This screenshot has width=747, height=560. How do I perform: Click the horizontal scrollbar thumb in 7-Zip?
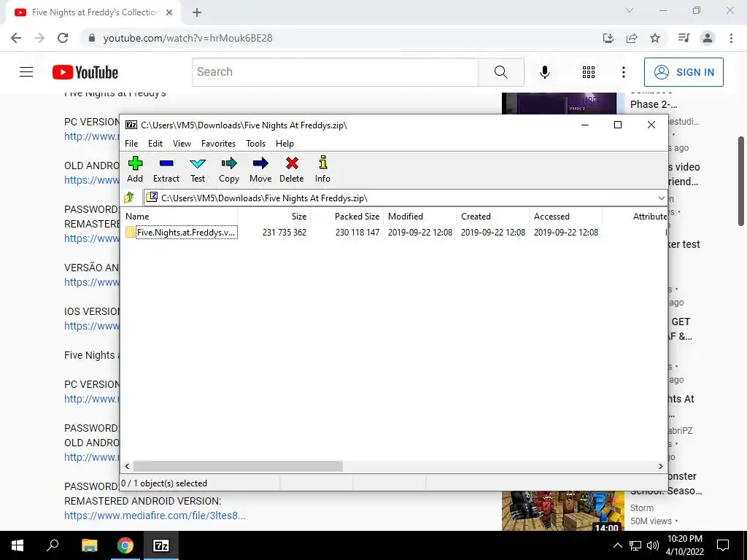238,466
